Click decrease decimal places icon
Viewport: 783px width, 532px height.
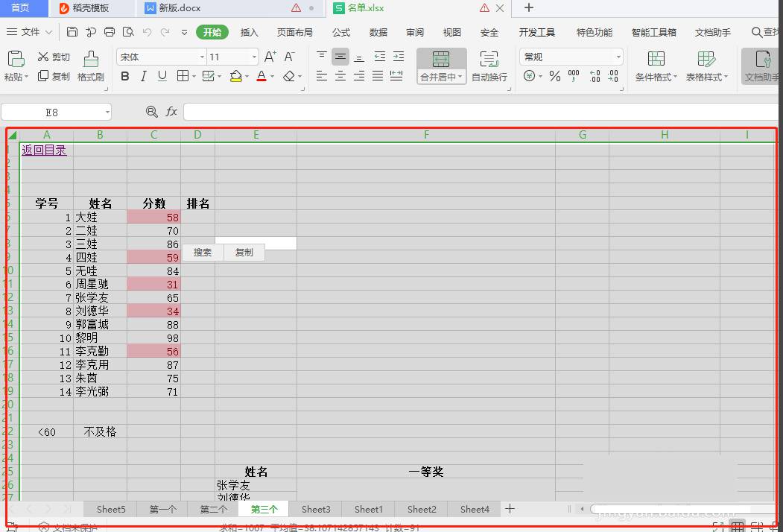(x=613, y=76)
